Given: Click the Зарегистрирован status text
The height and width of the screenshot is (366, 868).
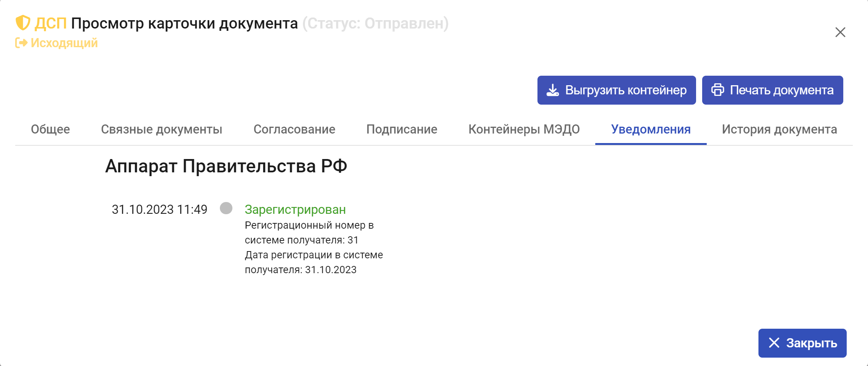Looking at the screenshot, I should click(295, 209).
